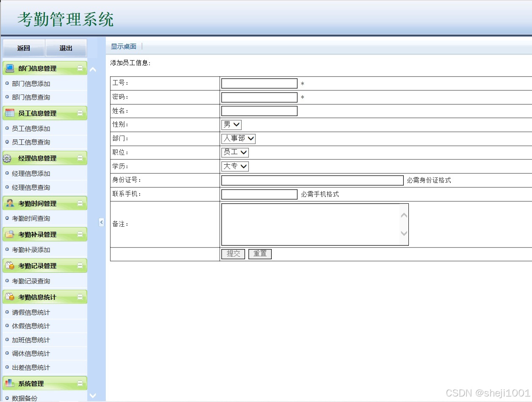This screenshot has width=532, height=402.
Task: Open 调休信息统计 in sidebar
Action: [x=31, y=353]
